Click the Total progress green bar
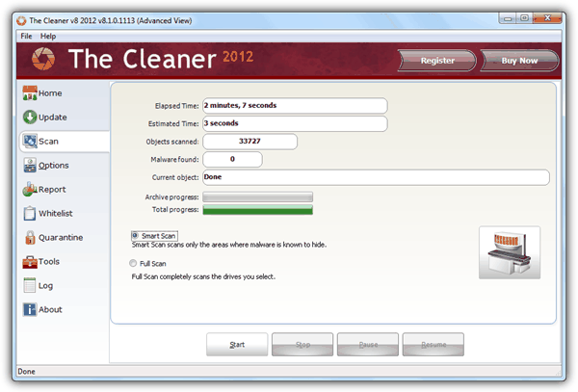 [x=257, y=210]
